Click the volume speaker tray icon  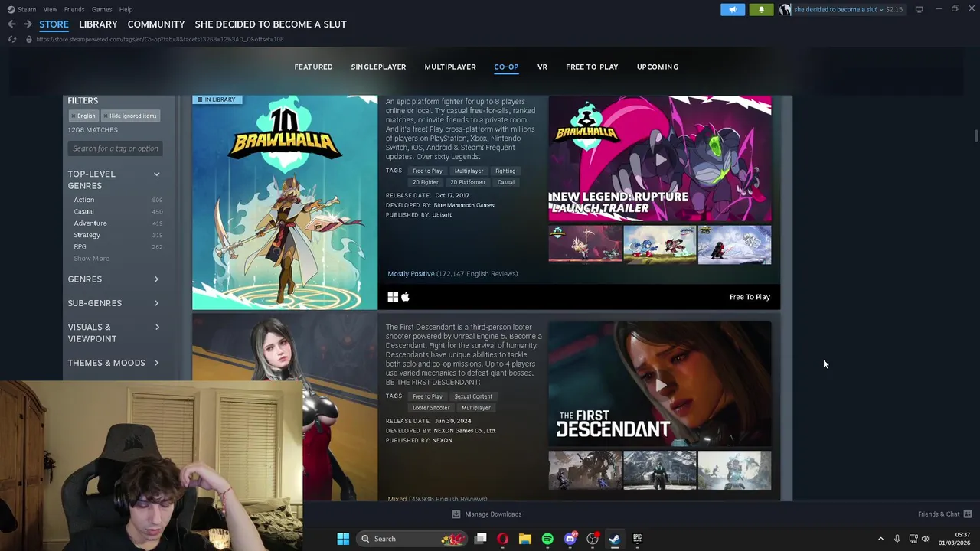pyautogui.click(x=926, y=539)
